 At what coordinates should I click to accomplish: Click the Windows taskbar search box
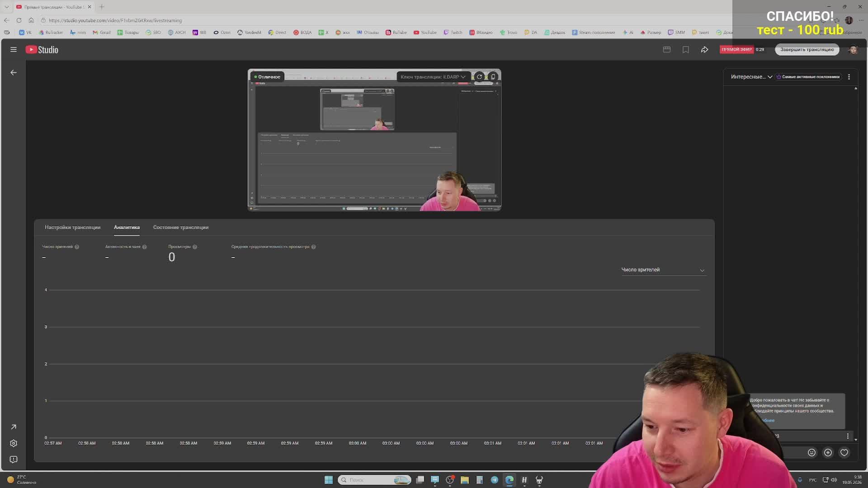[375, 480]
